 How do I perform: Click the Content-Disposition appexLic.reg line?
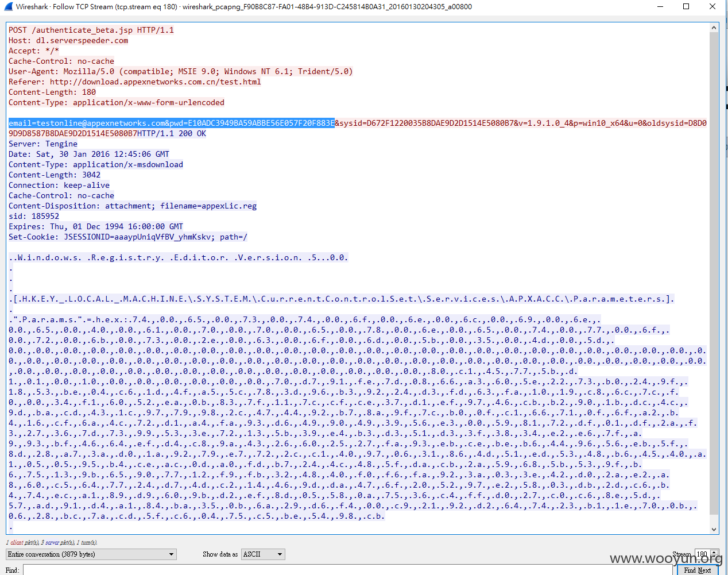click(133, 206)
